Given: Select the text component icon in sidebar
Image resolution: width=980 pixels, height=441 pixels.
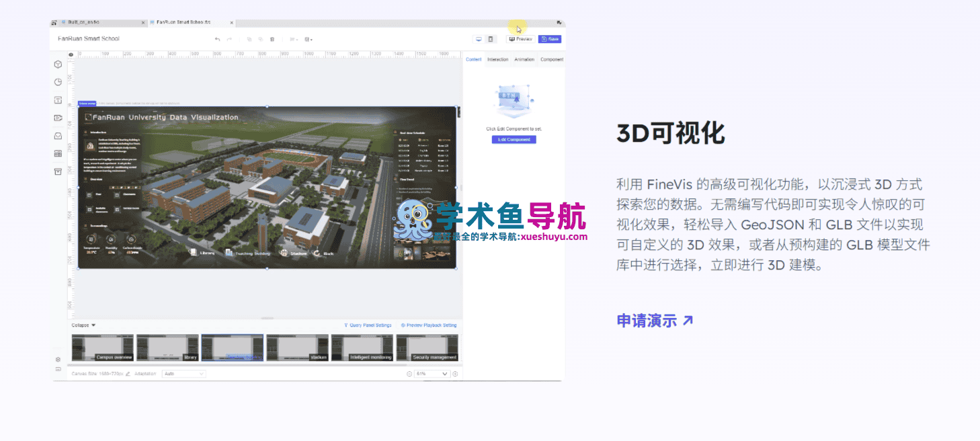Looking at the screenshot, I should click(58, 100).
